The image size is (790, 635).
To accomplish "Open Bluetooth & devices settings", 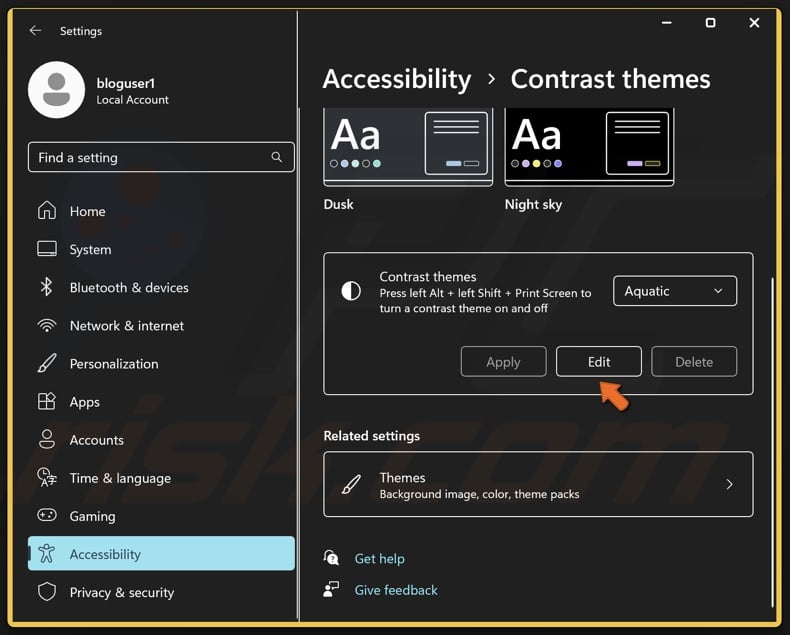I will click(x=128, y=287).
